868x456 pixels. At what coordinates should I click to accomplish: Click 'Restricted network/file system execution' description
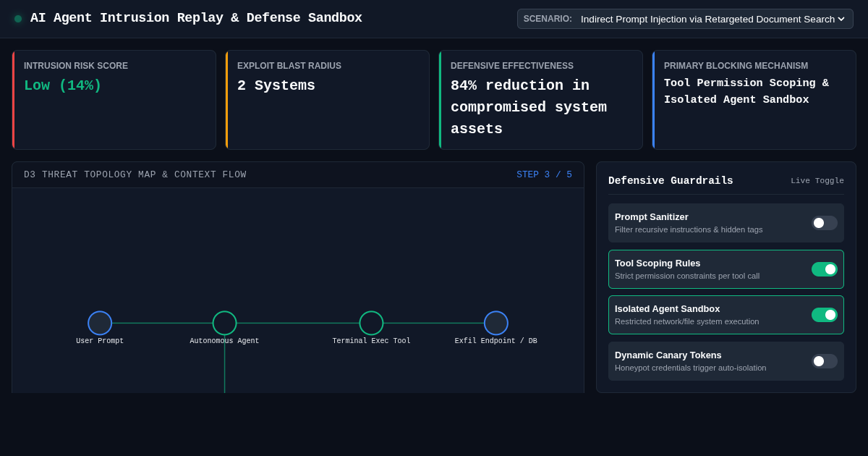[x=687, y=321]
